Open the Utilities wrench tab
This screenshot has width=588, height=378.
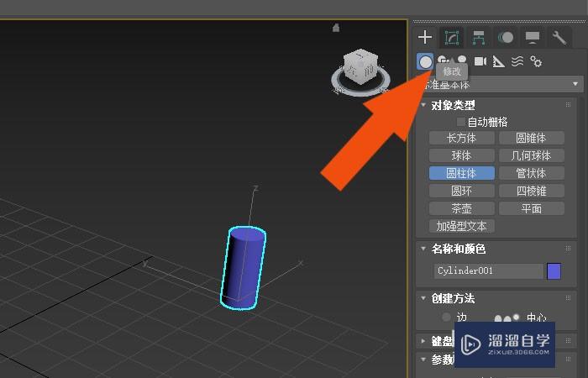pos(559,38)
